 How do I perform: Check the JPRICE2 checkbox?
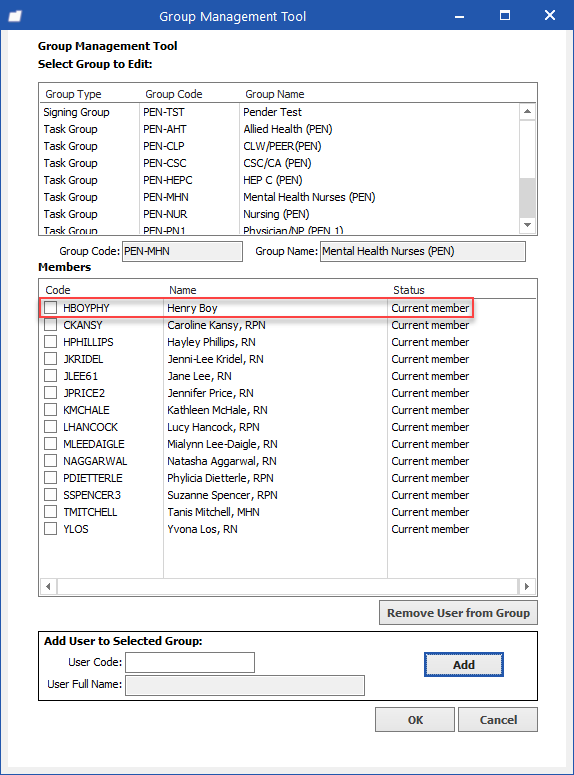point(50,392)
